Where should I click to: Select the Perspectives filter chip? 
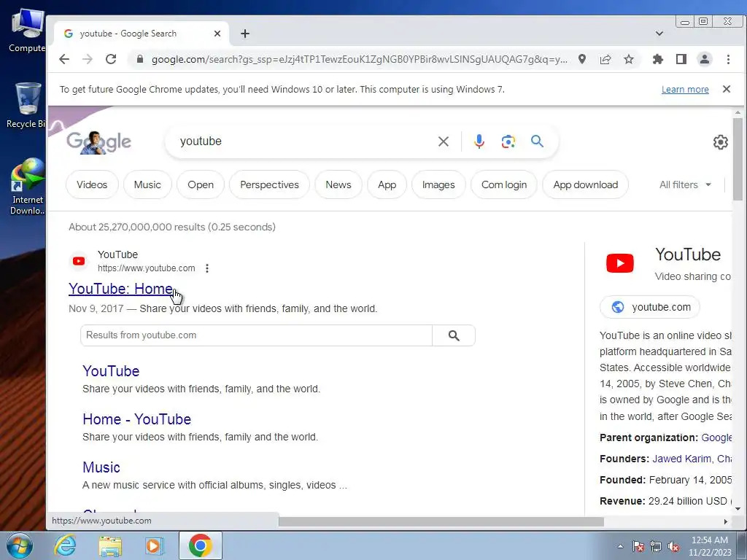(269, 184)
